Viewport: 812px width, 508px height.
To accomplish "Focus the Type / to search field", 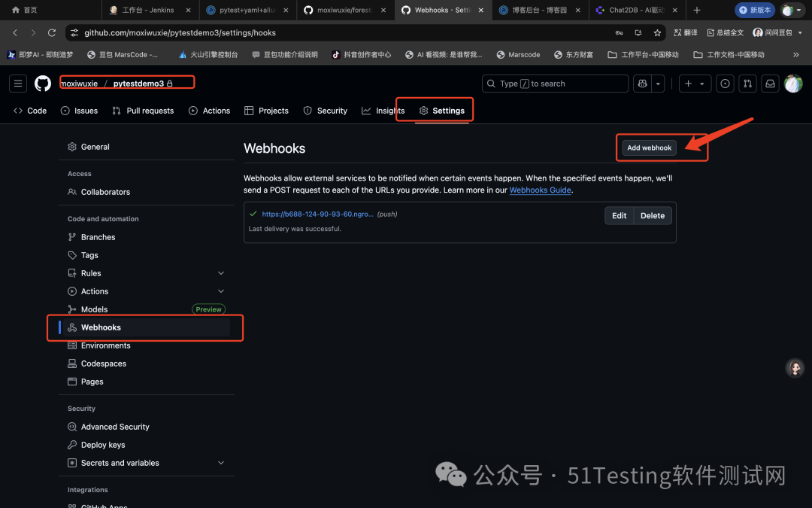I will 555,84.
